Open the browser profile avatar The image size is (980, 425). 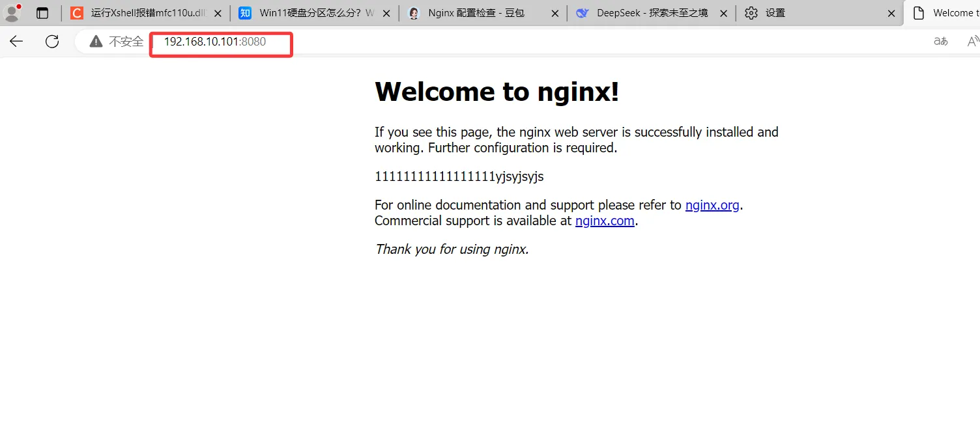coord(12,12)
